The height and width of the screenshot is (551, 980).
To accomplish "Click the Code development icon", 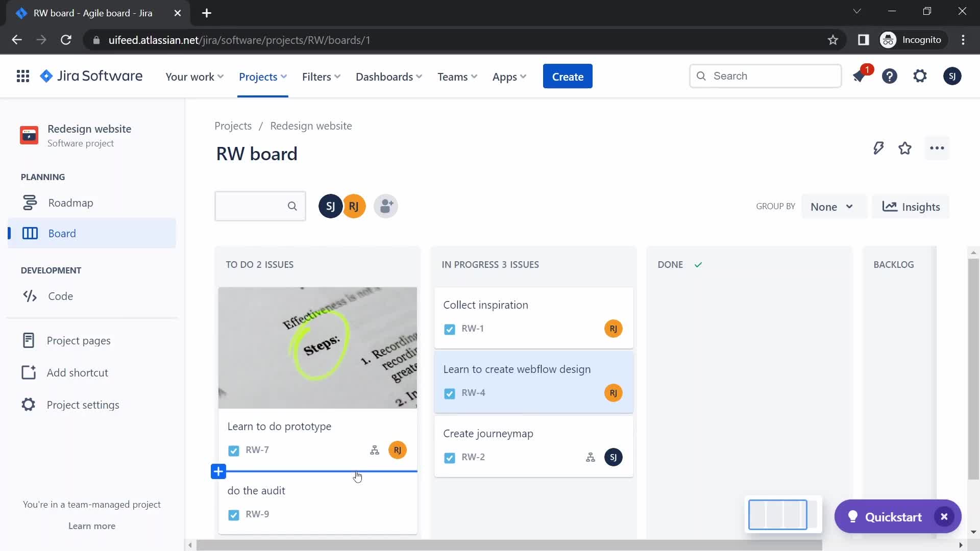I will click(x=30, y=296).
